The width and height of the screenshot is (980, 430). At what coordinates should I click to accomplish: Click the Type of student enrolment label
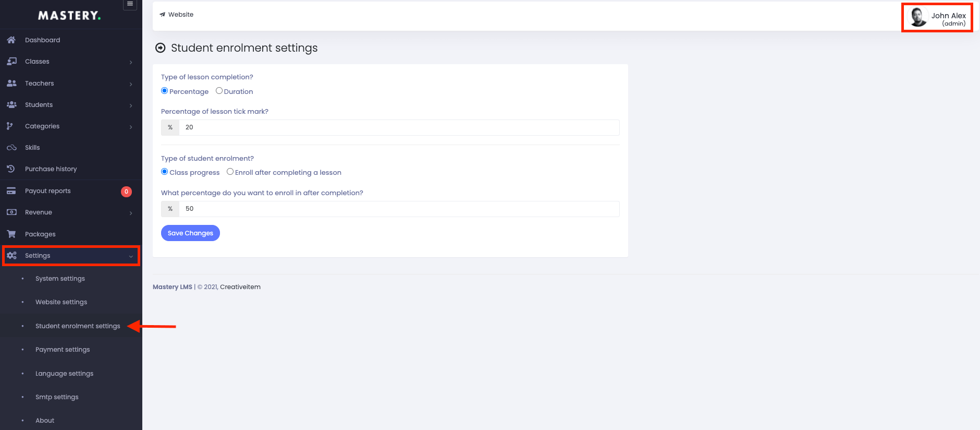tap(207, 159)
